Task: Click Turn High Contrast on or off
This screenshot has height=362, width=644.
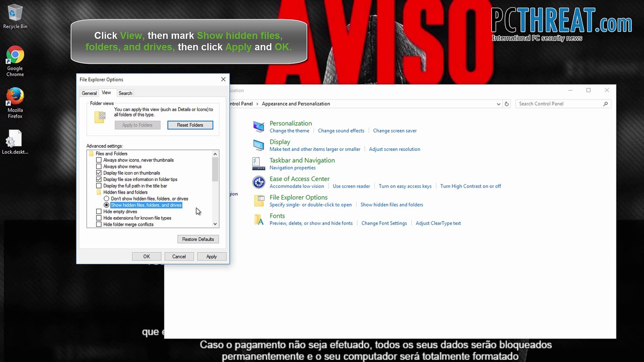Action: (x=470, y=187)
